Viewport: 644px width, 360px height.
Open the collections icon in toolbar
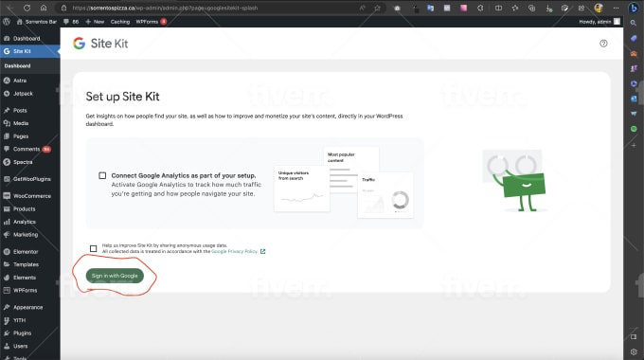click(532, 8)
